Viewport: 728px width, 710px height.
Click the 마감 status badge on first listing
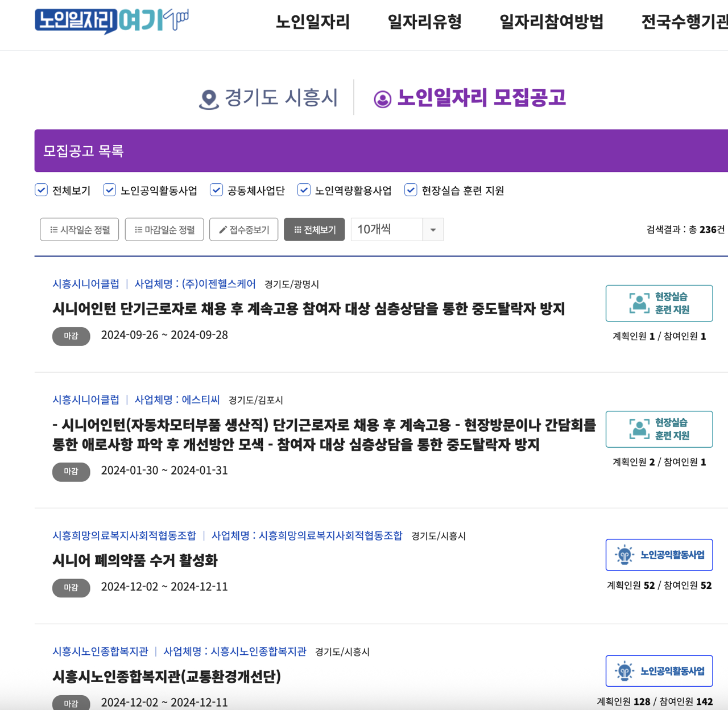click(x=71, y=336)
